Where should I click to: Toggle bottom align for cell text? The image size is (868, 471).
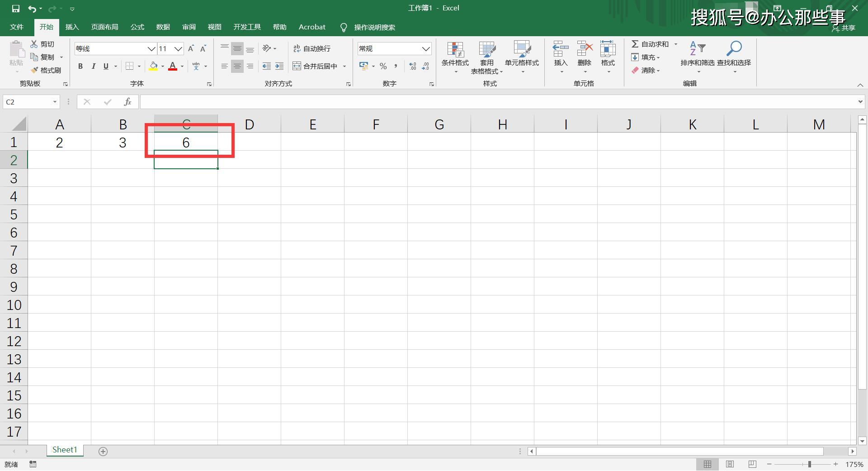250,48
